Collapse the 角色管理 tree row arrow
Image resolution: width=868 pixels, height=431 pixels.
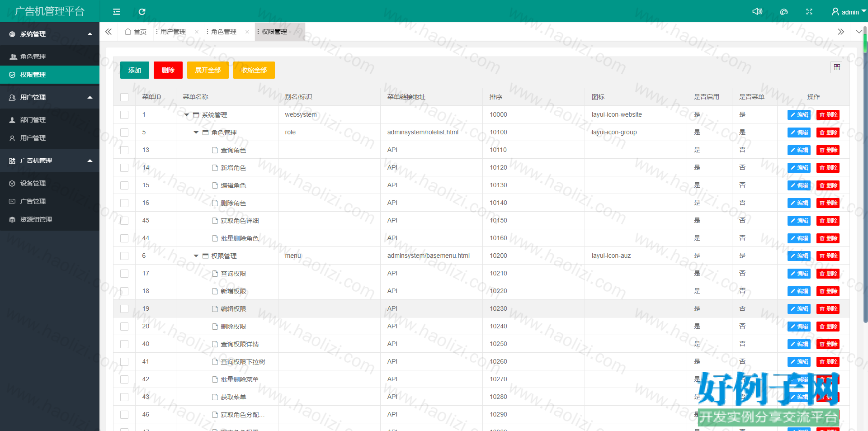(x=196, y=133)
